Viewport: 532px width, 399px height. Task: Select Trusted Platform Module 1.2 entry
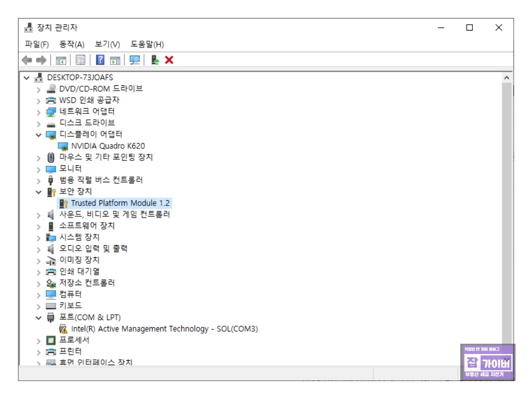point(120,203)
